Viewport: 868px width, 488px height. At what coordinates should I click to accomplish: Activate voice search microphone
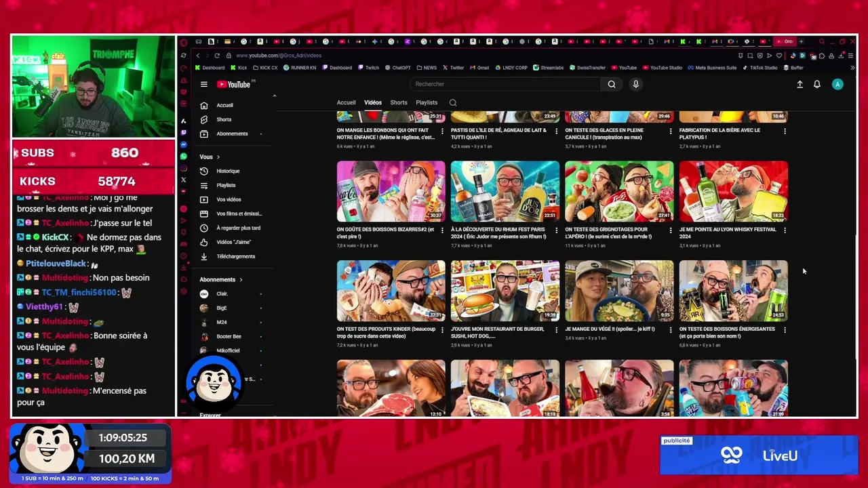[635, 84]
